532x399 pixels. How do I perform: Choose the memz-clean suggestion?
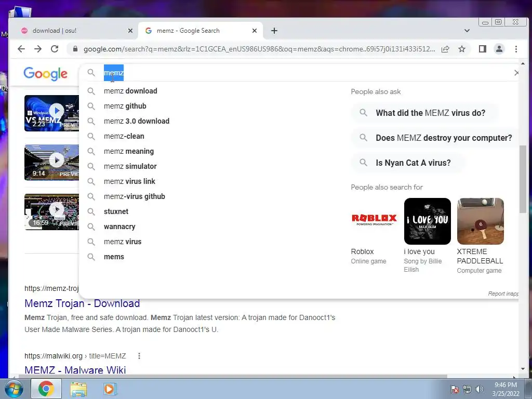click(x=124, y=136)
